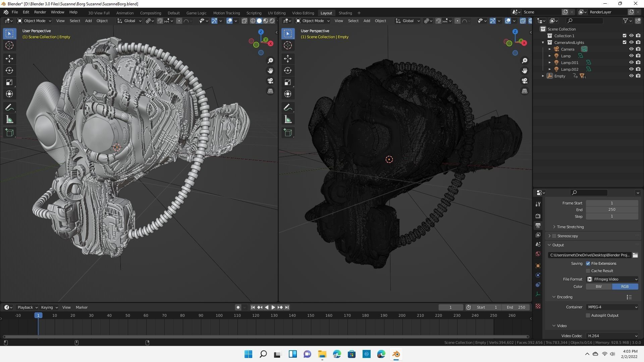The width and height of the screenshot is (644, 362).
Task: Jump to the end frame of timeline
Action: point(287,307)
